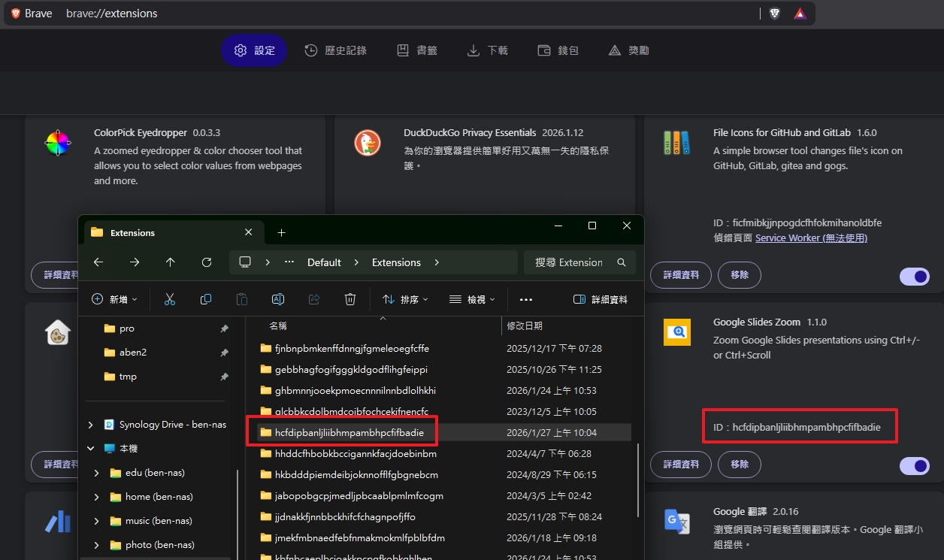
Task: Click the Rename icon in Explorer toolbar
Action: (277, 299)
